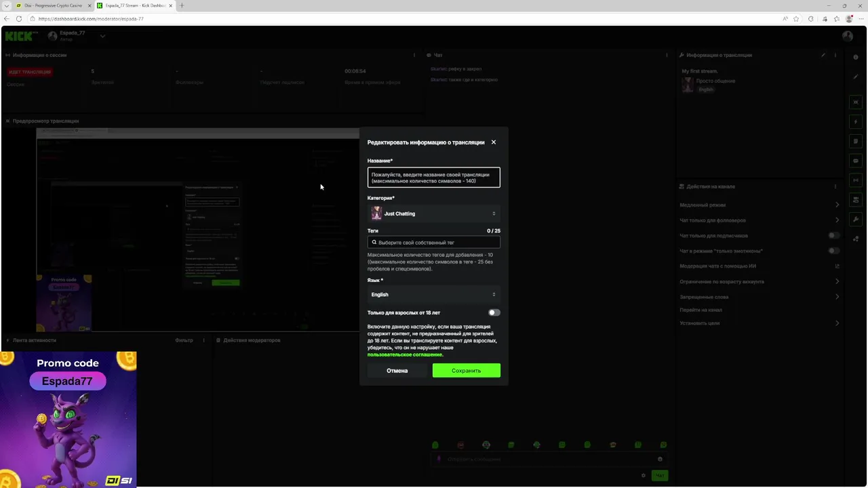The image size is (868, 488).
Task: Toggle emote-only chat mode switch
Action: 834,251
